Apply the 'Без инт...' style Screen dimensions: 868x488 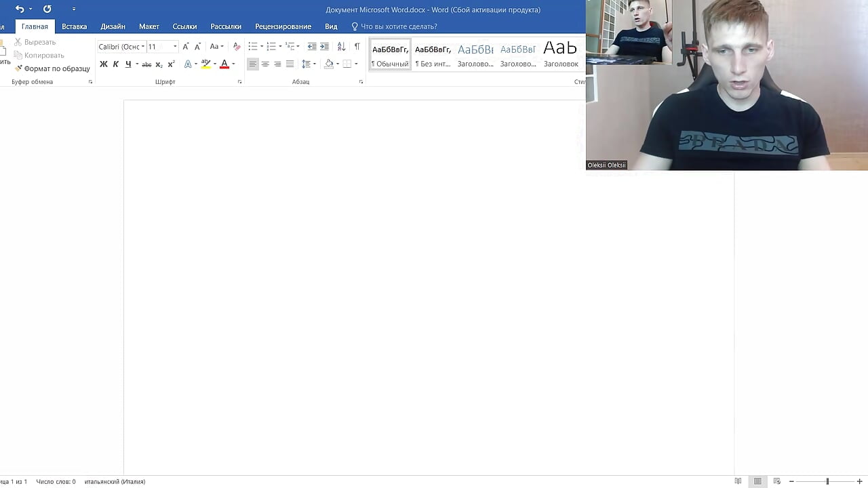coord(433,54)
